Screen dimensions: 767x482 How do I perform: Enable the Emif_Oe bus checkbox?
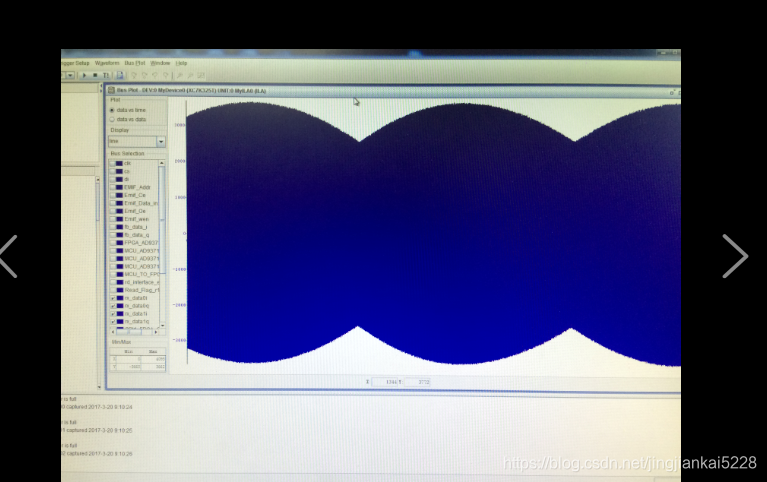[112, 211]
